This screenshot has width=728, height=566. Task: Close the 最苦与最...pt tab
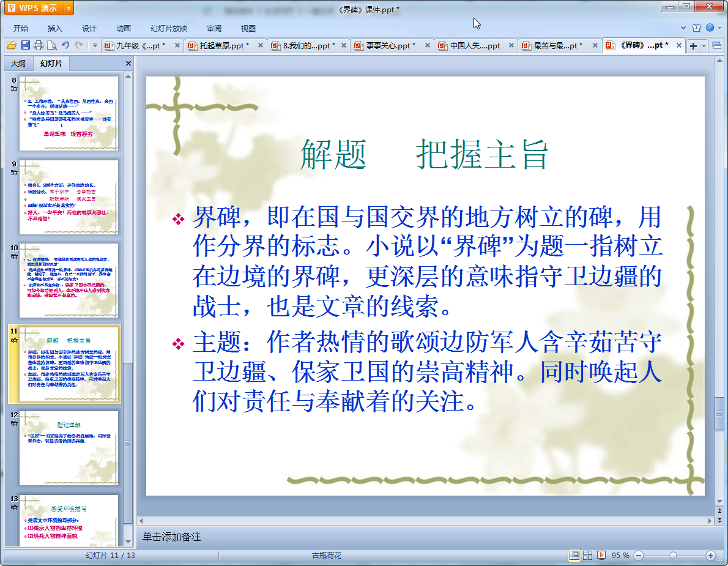click(595, 45)
